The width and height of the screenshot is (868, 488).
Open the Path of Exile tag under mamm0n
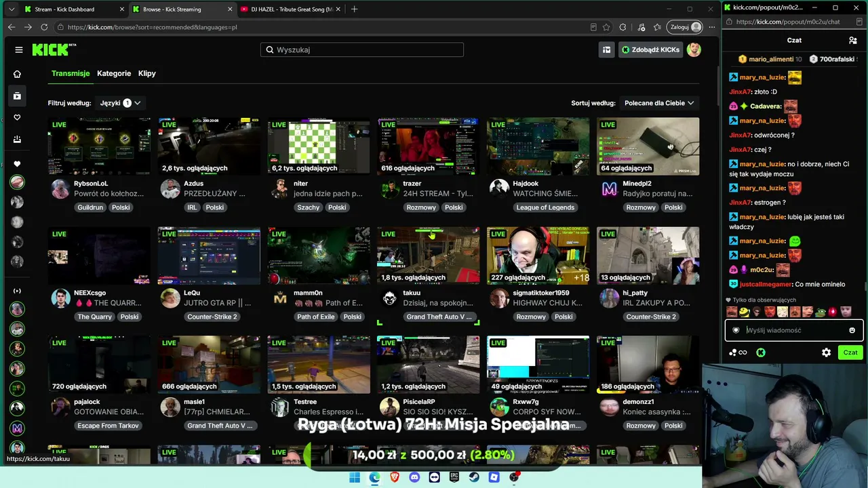pos(316,317)
